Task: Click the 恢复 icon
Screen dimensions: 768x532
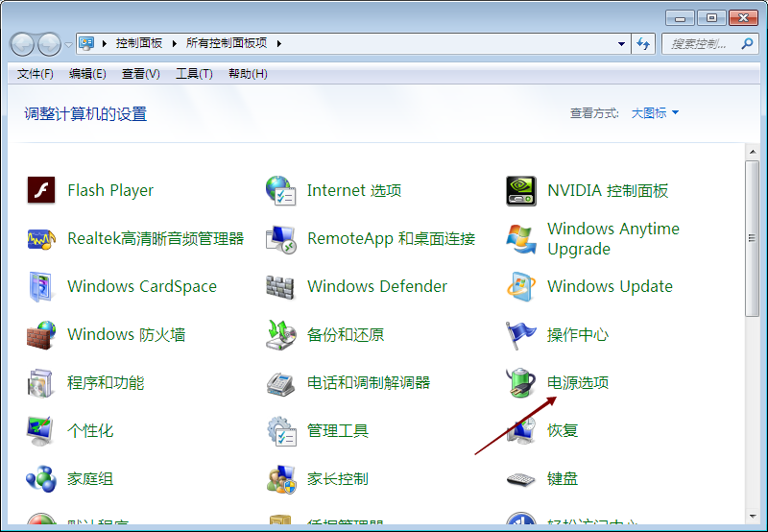Action: [521, 431]
